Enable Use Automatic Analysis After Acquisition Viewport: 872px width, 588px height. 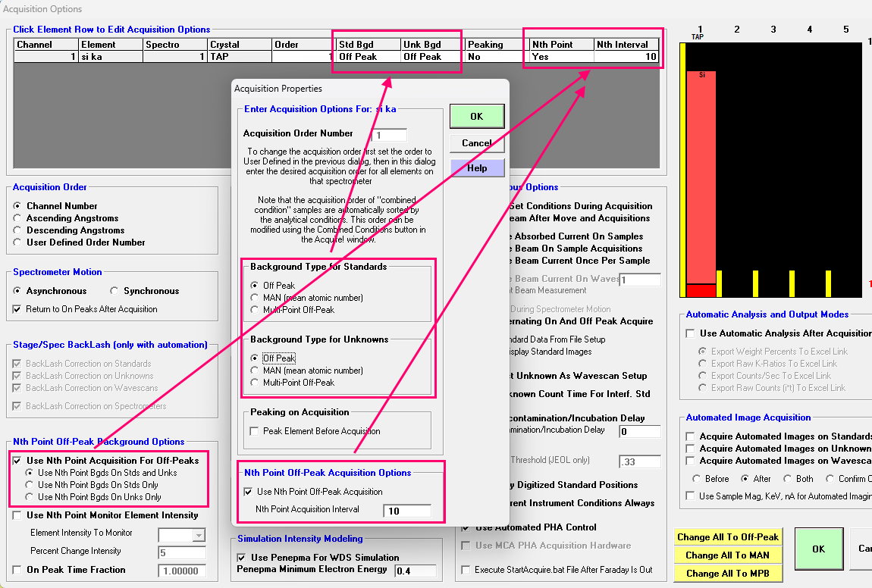point(690,333)
